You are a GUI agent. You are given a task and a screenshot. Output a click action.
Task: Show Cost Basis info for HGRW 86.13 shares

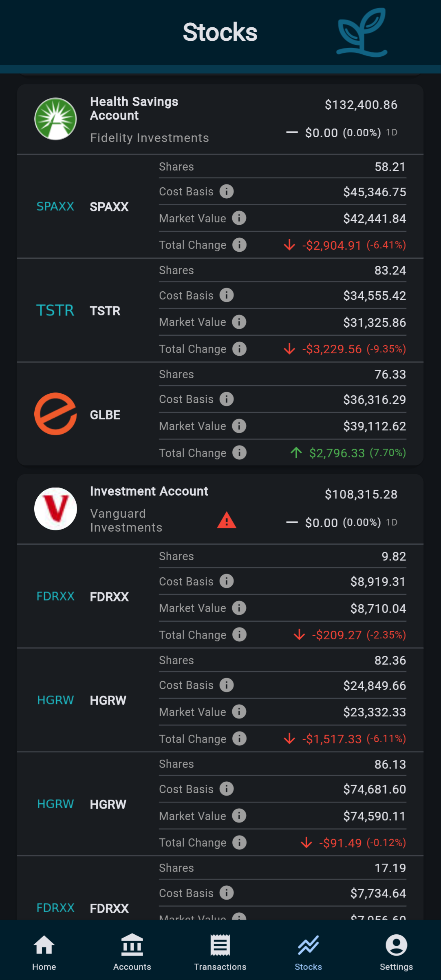[x=227, y=789]
